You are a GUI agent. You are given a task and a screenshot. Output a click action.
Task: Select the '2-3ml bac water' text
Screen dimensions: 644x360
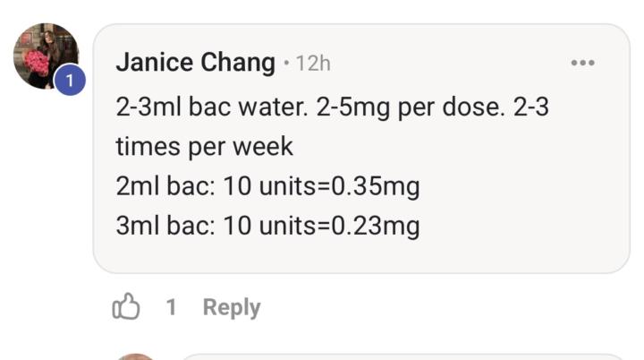pyautogui.click(x=211, y=107)
